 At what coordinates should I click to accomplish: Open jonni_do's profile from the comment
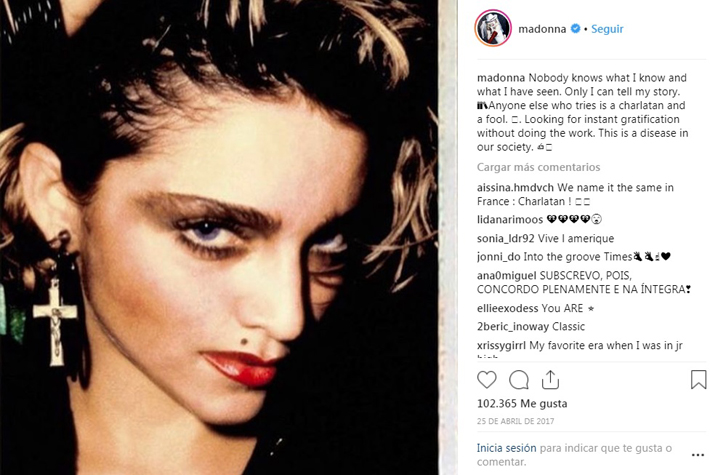click(499, 257)
